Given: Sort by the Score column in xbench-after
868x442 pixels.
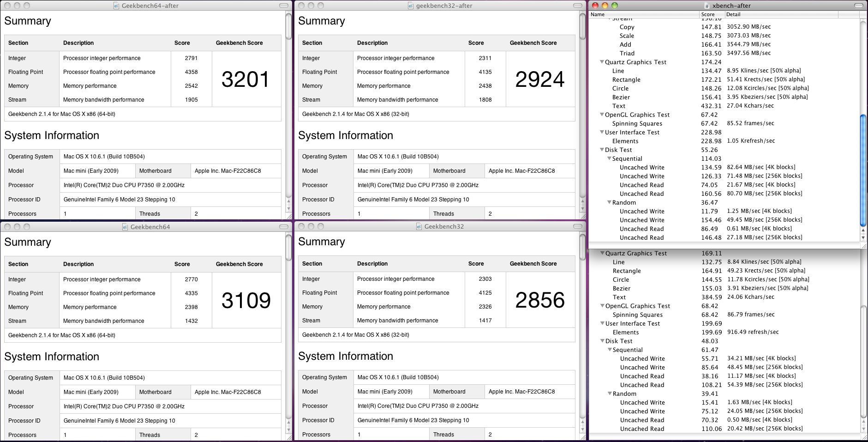Looking at the screenshot, I should click(712, 14).
